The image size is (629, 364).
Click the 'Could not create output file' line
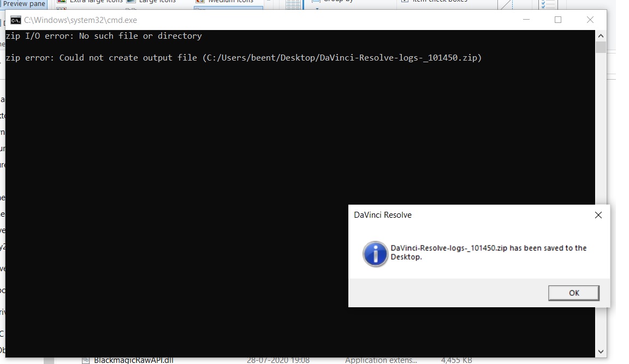[244, 58]
